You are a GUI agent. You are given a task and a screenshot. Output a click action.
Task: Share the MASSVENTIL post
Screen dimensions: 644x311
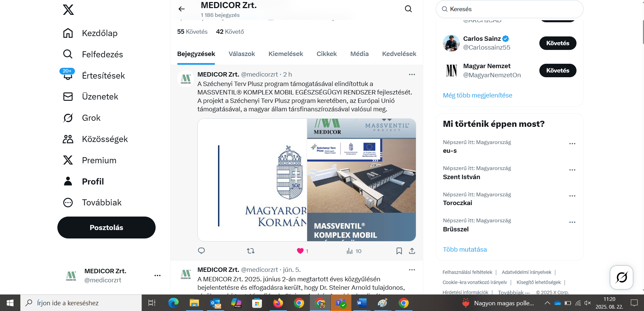(412, 251)
